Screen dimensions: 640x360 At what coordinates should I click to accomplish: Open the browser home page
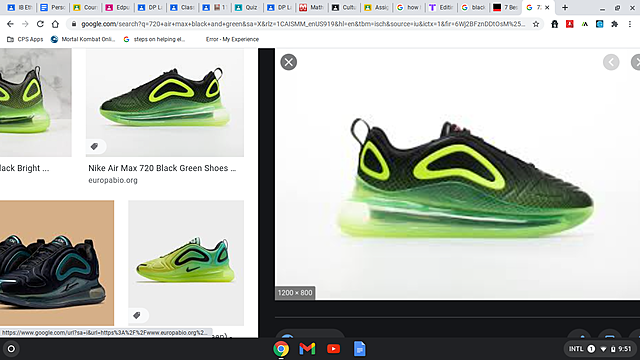pyautogui.click(x=55, y=24)
